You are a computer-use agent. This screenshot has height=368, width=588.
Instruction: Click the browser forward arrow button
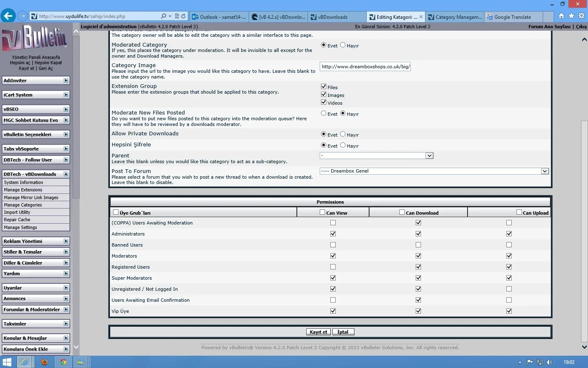point(22,16)
